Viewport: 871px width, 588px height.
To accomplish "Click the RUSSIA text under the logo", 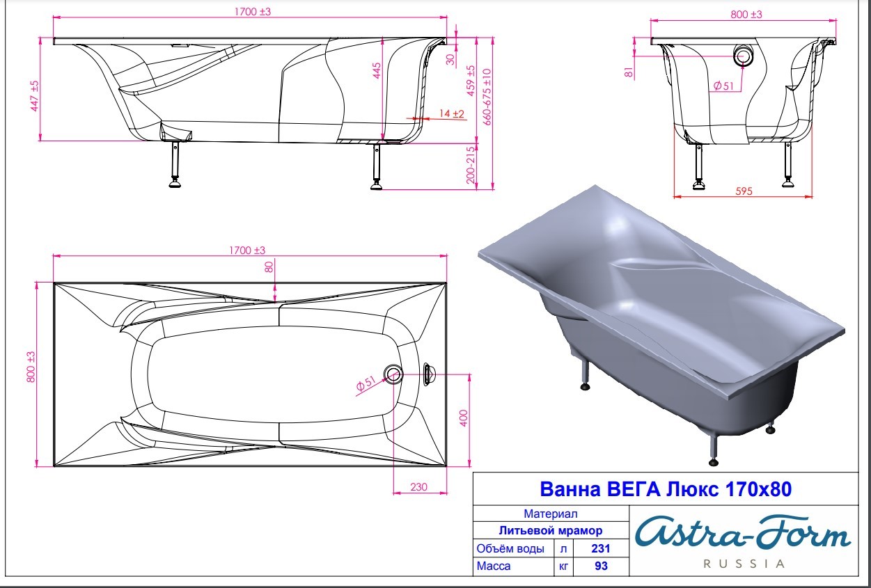I will [x=744, y=564].
